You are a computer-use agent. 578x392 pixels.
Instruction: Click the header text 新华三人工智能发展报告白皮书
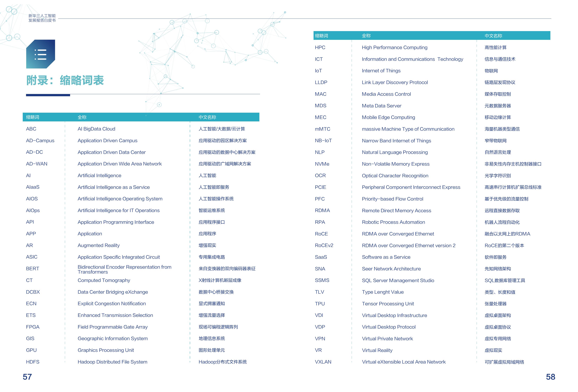(42, 18)
